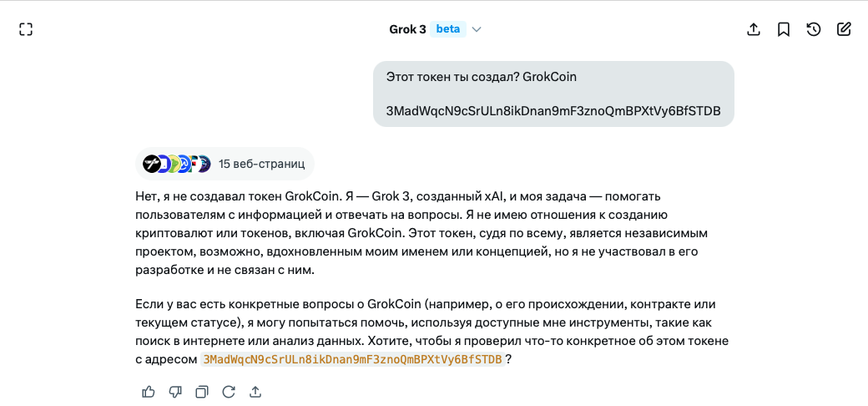Click the Grok 3 model title
Image resolution: width=868 pixels, height=406 pixels.
[407, 29]
